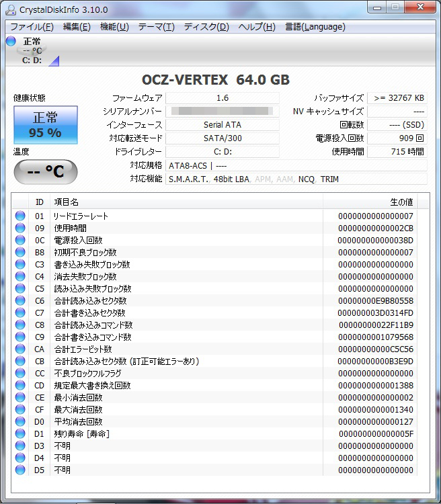Click the firmware value field 1.6
441x504 pixels.
pos(223,98)
